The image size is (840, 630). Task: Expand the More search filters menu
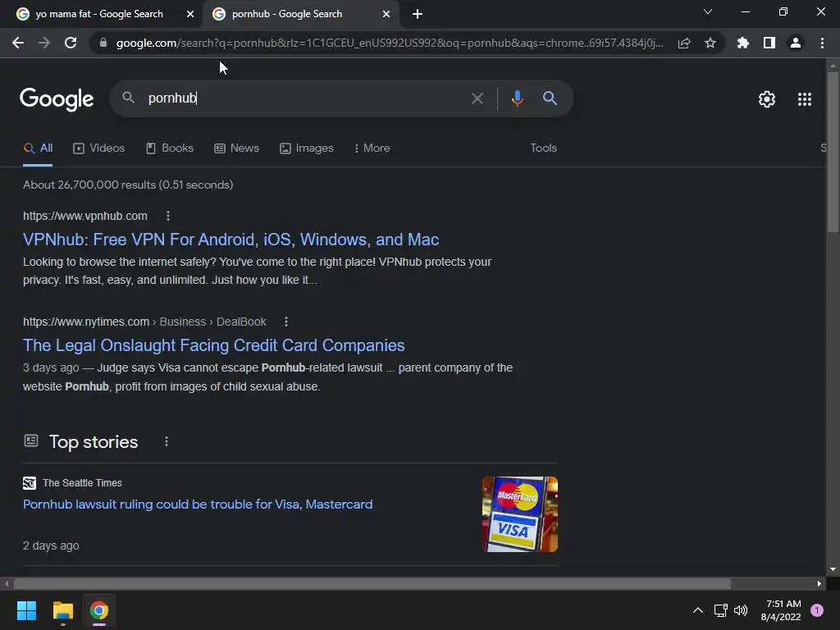tap(372, 148)
